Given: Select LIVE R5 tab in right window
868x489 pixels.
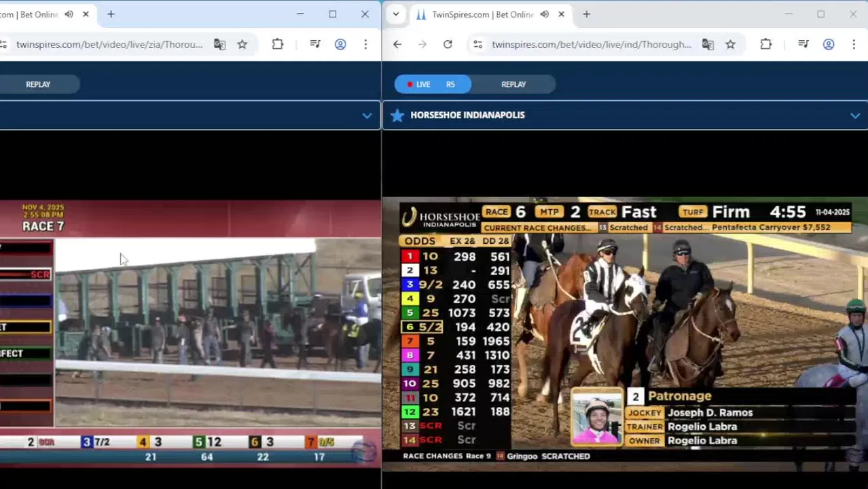Looking at the screenshot, I should coord(433,84).
